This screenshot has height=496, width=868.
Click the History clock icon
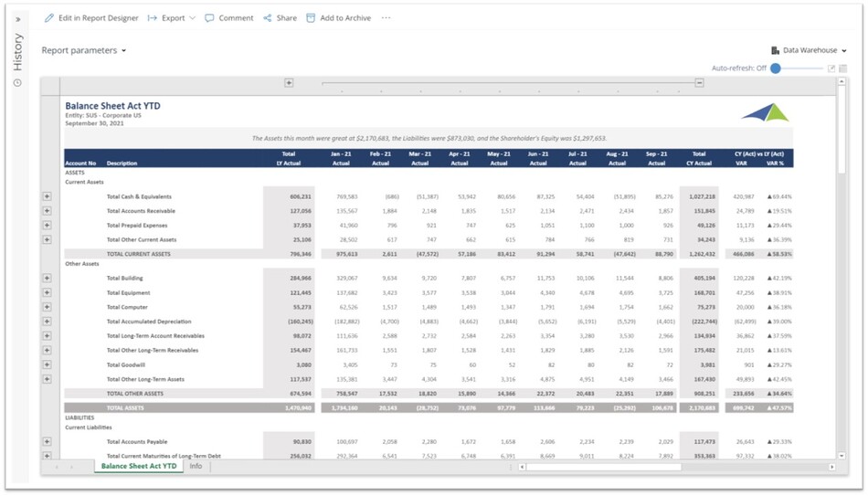coord(17,83)
